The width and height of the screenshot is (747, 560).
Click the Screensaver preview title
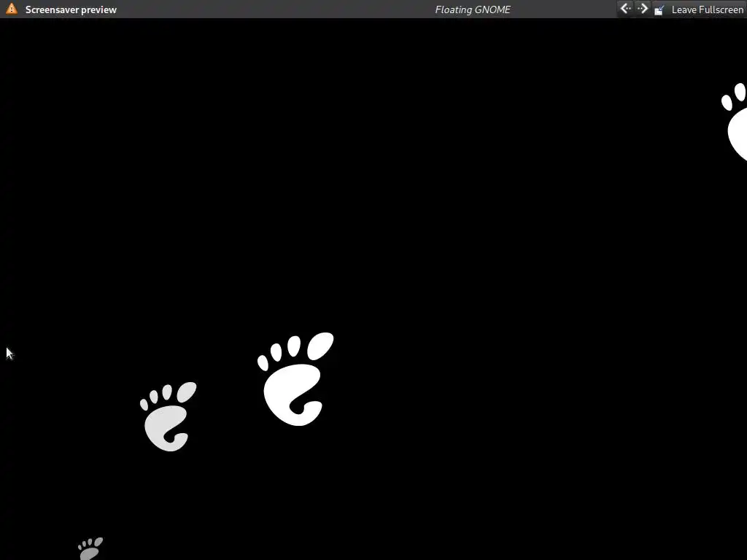click(71, 9)
